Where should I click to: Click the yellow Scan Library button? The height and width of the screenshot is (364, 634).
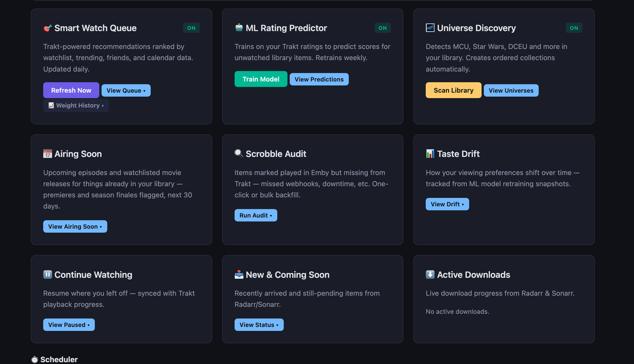click(x=453, y=90)
